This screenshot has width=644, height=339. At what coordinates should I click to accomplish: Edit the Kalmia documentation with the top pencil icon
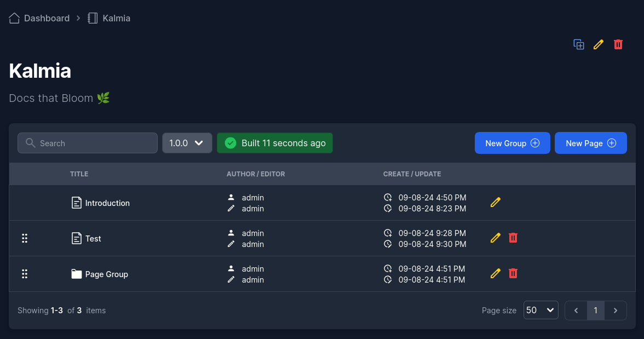(599, 44)
